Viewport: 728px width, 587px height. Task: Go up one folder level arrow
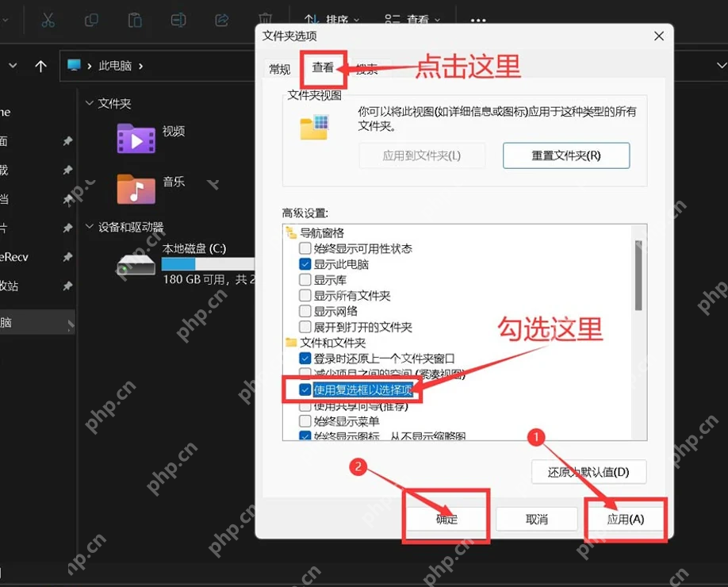tap(41, 66)
